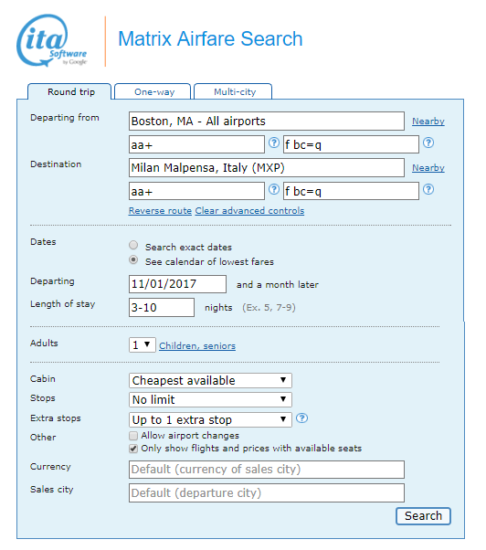
Task: Open the Stops dropdown set to No limit
Action: click(x=210, y=400)
